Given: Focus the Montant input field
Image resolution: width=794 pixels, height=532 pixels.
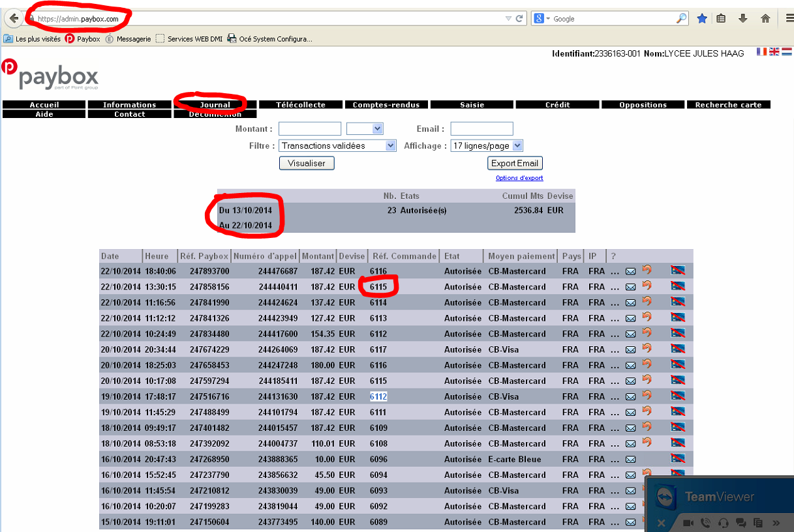Looking at the screenshot, I should [x=310, y=128].
